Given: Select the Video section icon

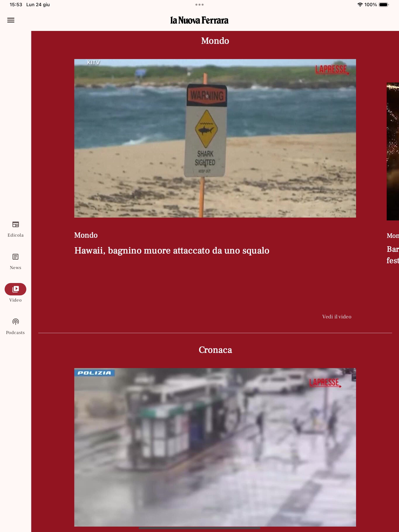Looking at the screenshot, I should click(15, 289).
